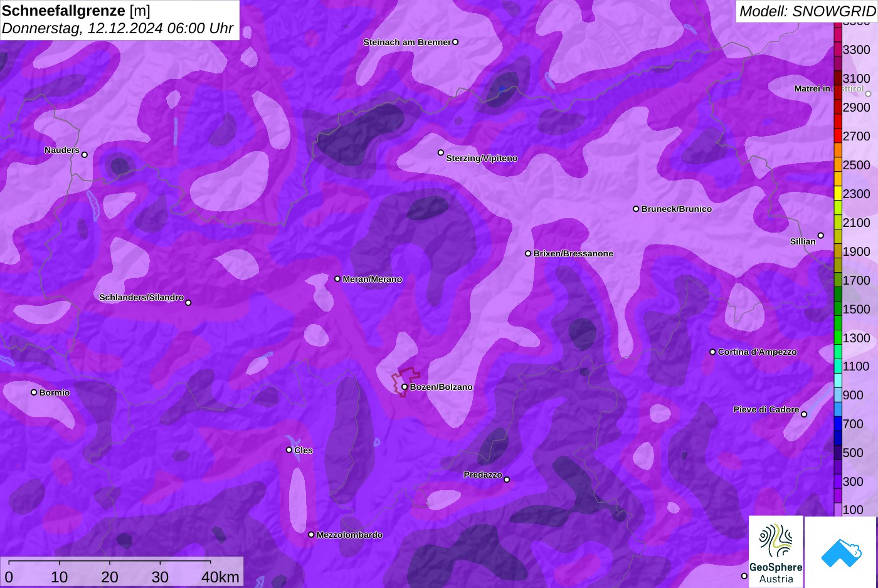Click the Bozen/Bolzano marker dot
The width and height of the screenshot is (878, 588).
[x=405, y=387]
